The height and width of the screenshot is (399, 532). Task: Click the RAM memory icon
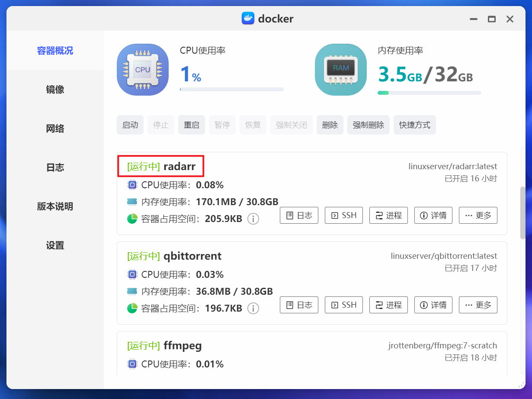pos(341,70)
